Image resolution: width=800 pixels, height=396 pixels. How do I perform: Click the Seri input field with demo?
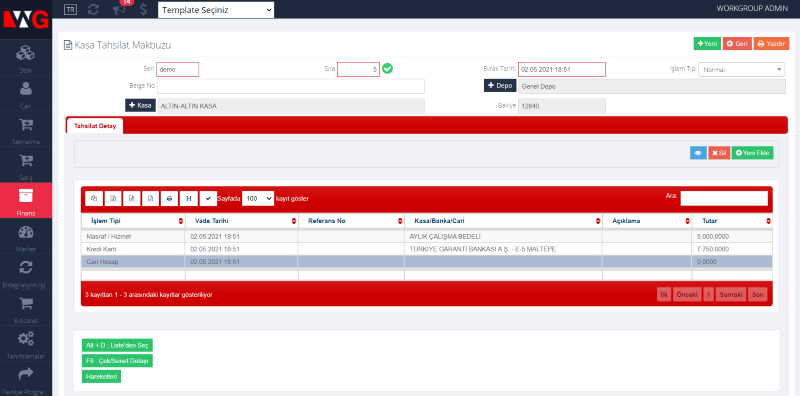coord(178,69)
